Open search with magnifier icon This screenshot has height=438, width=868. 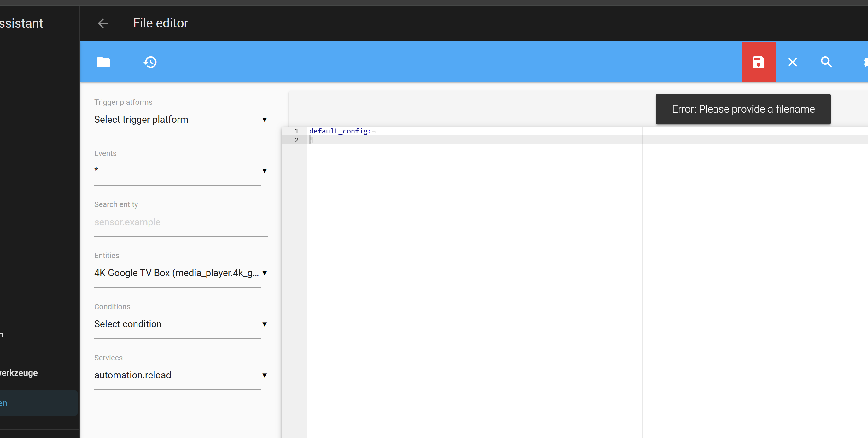826,62
